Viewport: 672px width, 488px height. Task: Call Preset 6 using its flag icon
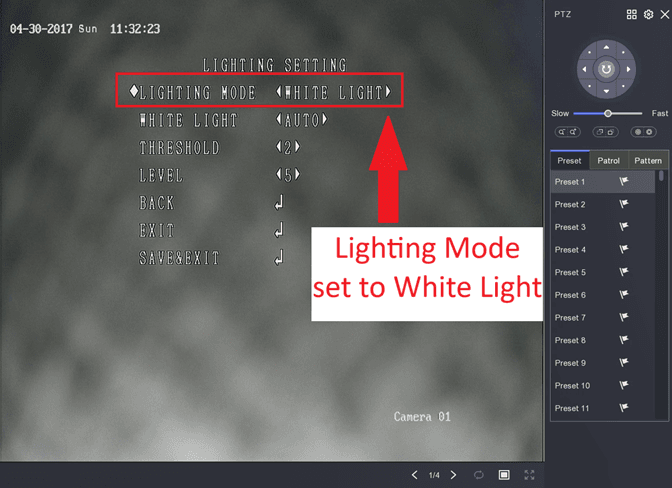click(624, 294)
